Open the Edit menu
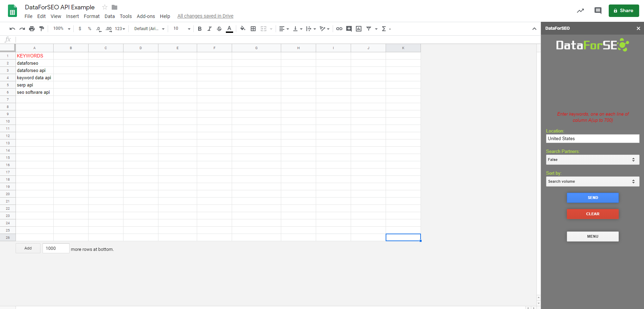Image resolution: width=644 pixels, height=309 pixels. pos(42,16)
